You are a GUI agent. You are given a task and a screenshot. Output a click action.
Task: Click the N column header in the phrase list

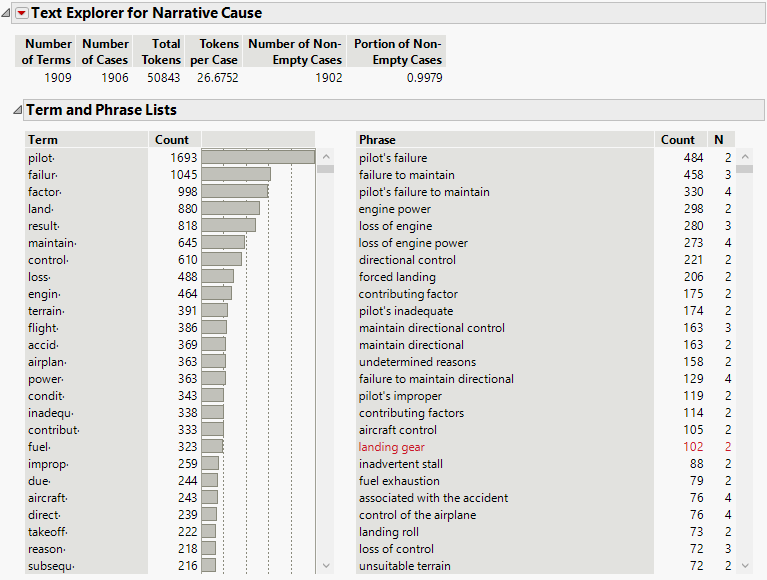coord(718,140)
